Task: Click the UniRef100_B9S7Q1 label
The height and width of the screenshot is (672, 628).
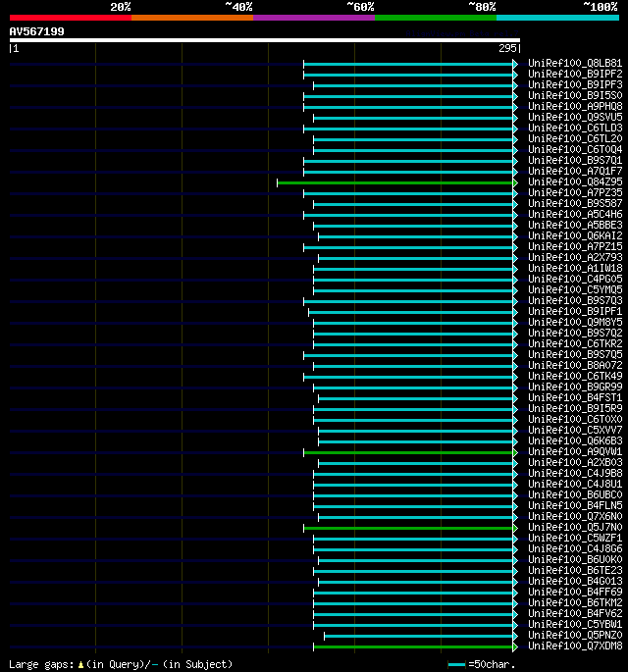Action: pyautogui.click(x=575, y=160)
